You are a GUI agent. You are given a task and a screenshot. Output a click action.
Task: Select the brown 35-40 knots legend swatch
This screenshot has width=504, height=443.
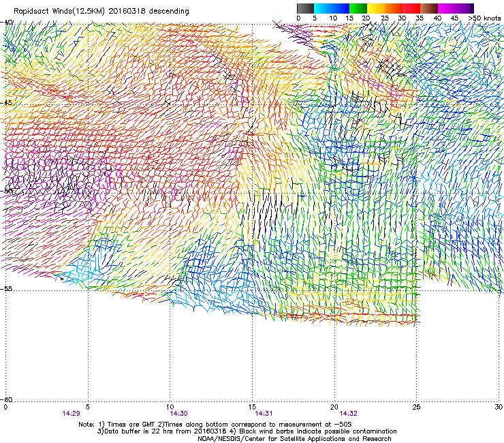pyautogui.click(x=429, y=8)
